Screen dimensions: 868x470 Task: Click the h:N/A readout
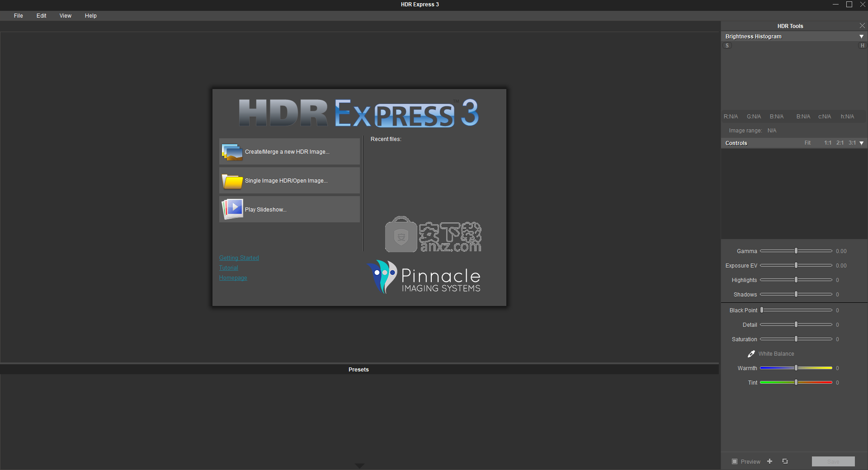847,117
